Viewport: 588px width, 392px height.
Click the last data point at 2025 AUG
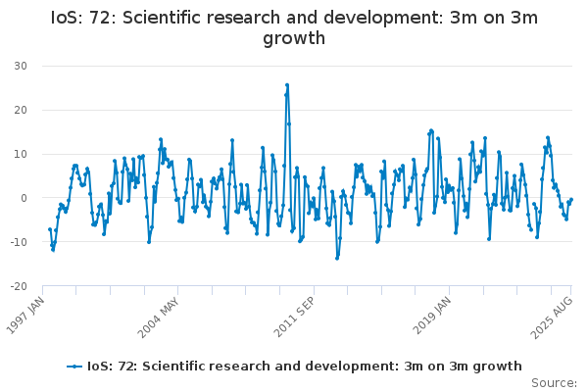click(571, 200)
